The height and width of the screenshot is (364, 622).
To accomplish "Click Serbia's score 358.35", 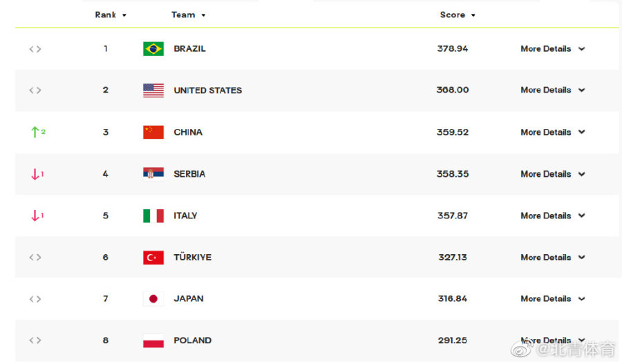I will [453, 174].
